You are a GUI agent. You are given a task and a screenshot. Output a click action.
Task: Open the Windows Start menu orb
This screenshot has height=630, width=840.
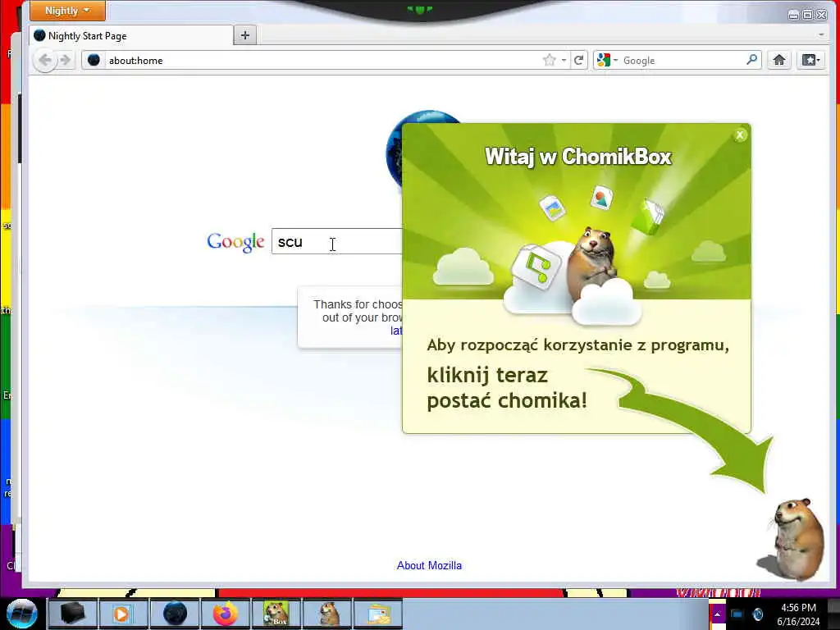22,614
